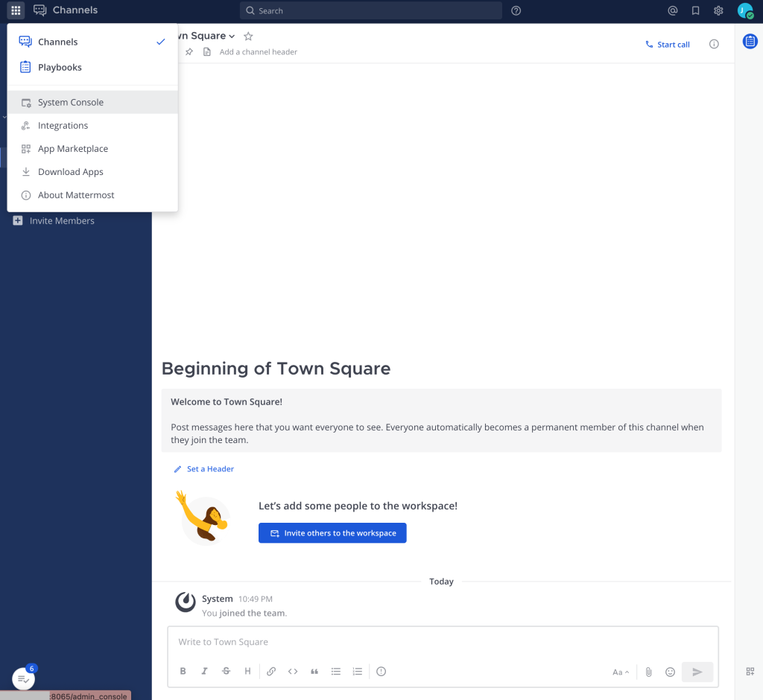Open settings gear icon

point(718,10)
